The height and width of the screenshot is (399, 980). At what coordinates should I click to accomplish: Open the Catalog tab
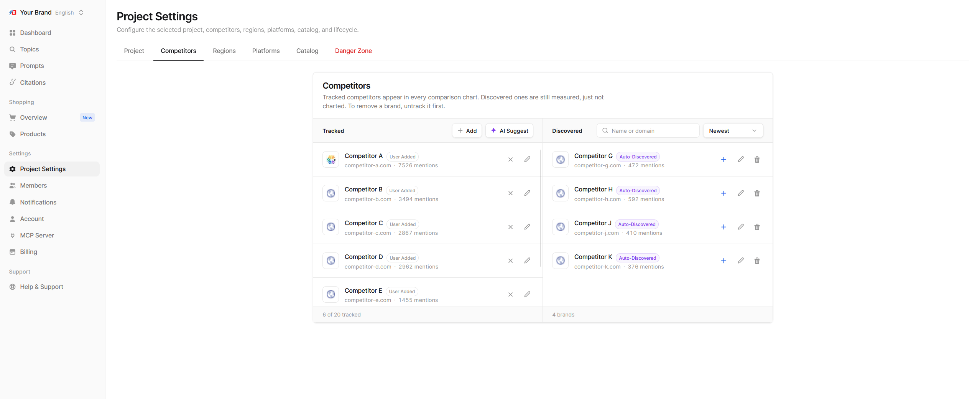(x=307, y=51)
